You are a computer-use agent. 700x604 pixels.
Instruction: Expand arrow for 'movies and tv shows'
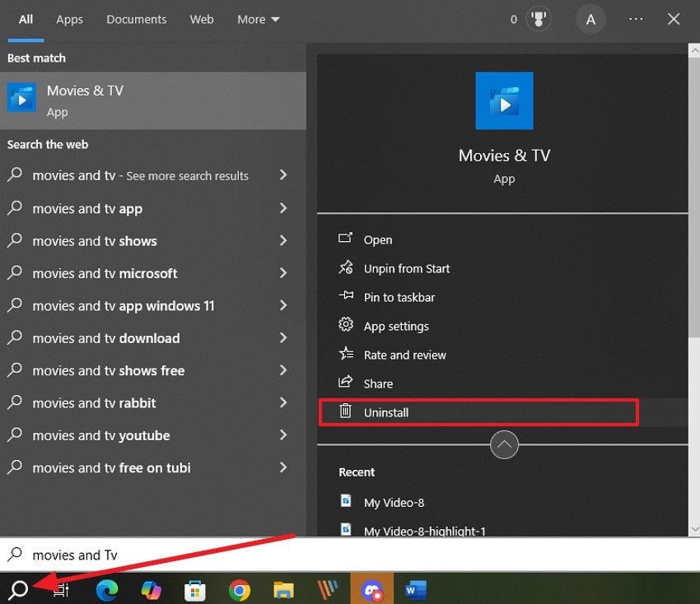point(283,240)
